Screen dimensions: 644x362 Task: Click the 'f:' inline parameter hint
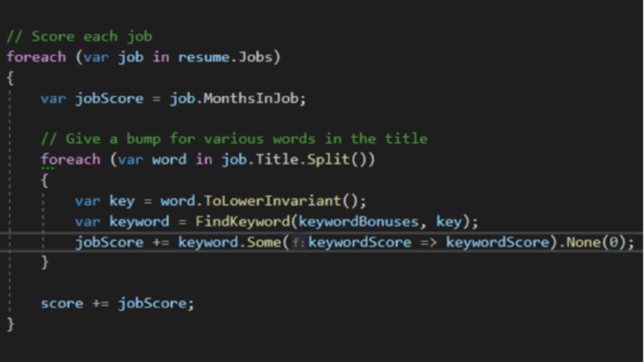pos(299,243)
